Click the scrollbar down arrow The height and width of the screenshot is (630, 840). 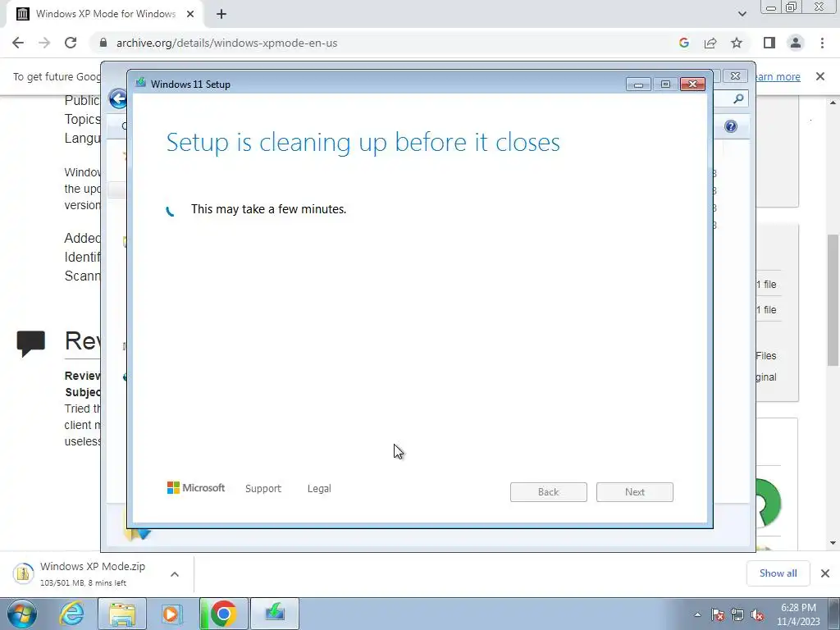coord(833,543)
